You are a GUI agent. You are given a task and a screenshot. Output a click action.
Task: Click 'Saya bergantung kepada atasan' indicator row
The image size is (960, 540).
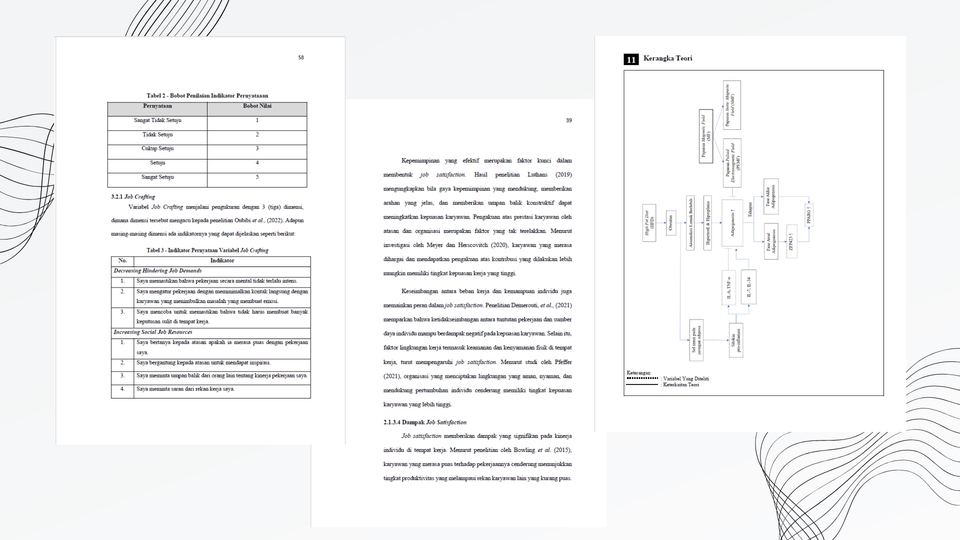(211, 363)
